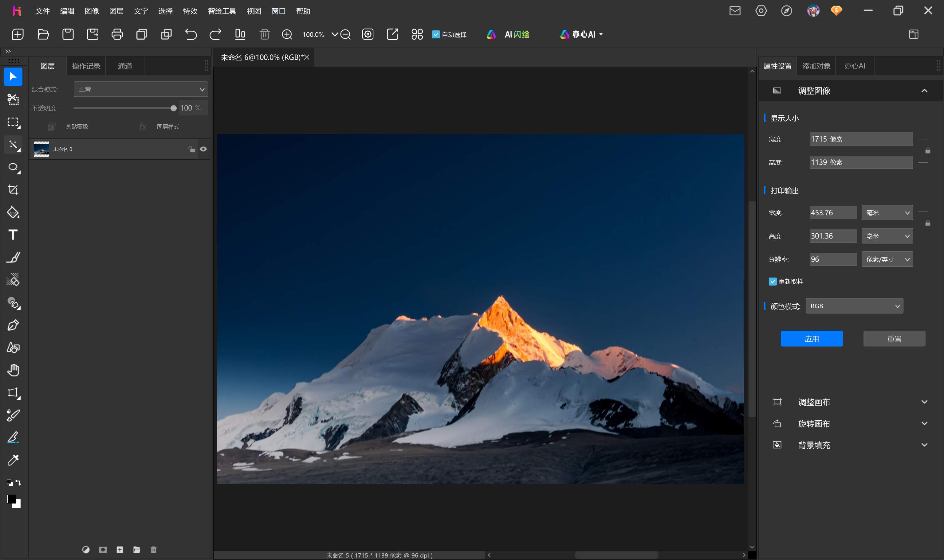Select the Move tool arrow
Image resolution: width=944 pixels, height=560 pixels.
[x=13, y=77]
